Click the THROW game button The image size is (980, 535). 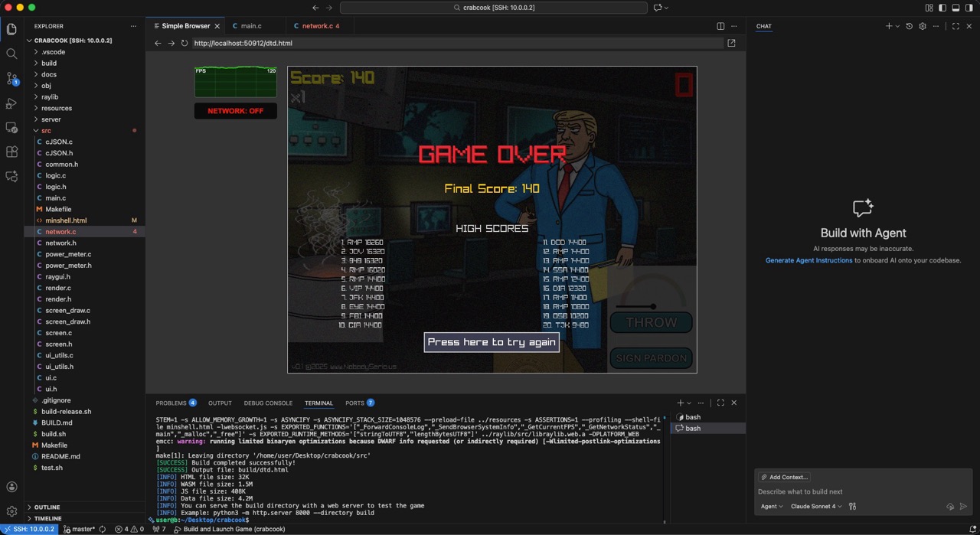coord(652,322)
